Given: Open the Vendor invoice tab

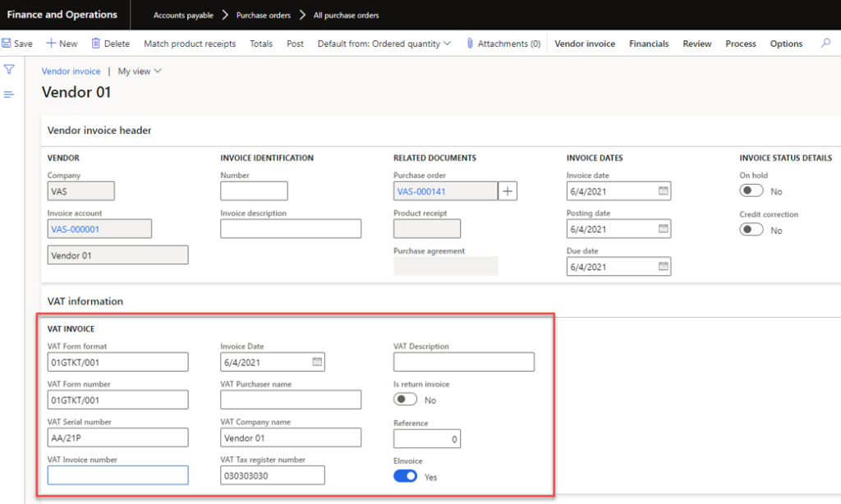Looking at the screenshot, I should click(585, 44).
